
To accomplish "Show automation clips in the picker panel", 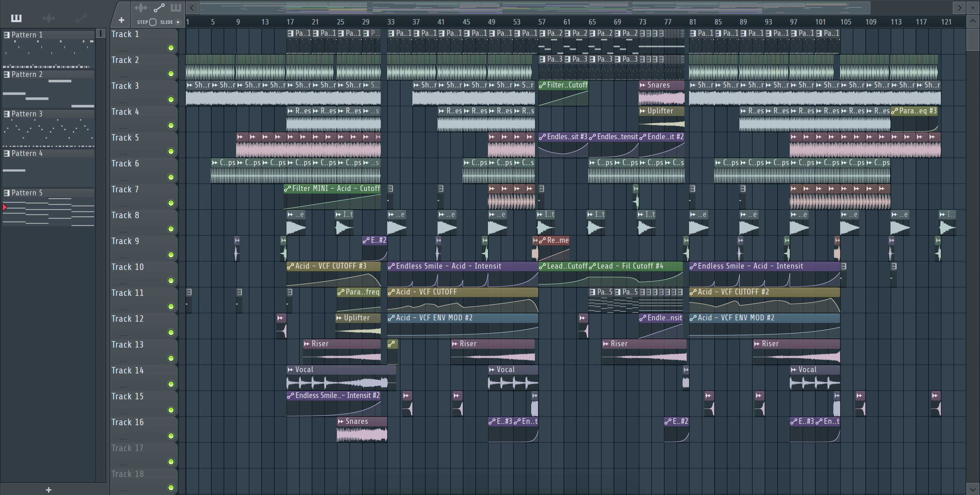I will [81, 18].
